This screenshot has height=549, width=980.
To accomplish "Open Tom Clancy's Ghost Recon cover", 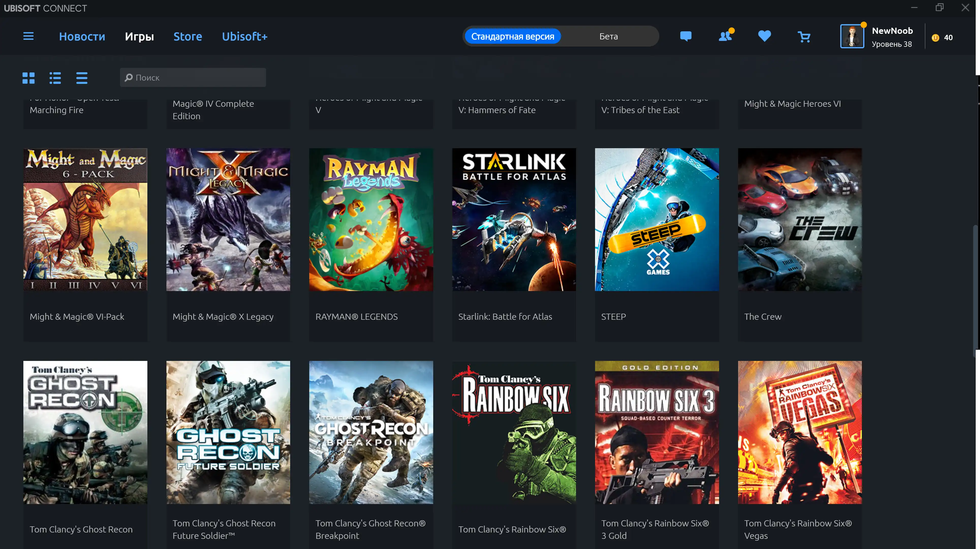I will tap(85, 433).
